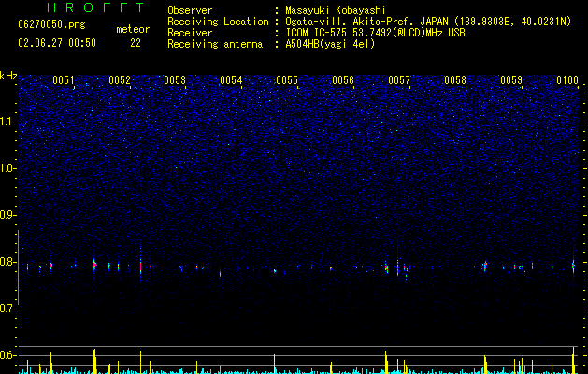Click time marker 0058

(455, 80)
